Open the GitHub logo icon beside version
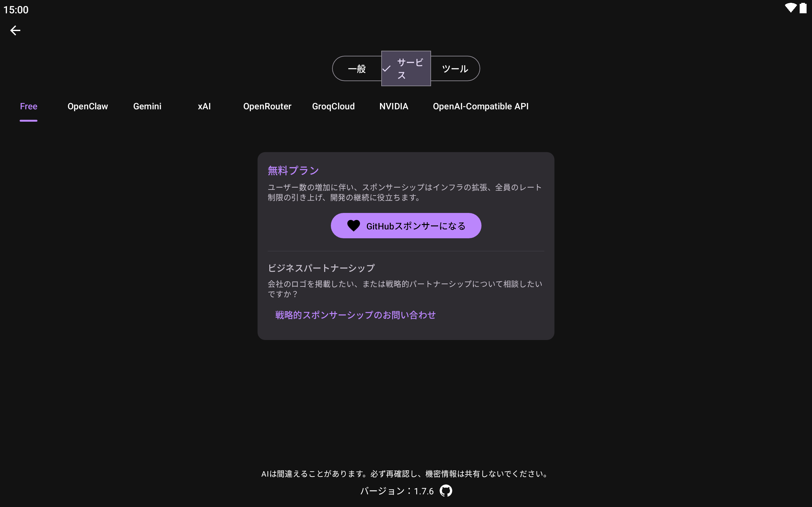Viewport: 812px width, 507px height. pyautogui.click(x=446, y=491)
